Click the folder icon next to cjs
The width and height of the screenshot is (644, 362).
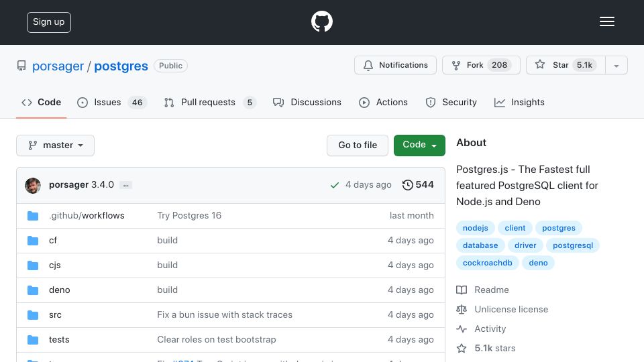[33, 265]
